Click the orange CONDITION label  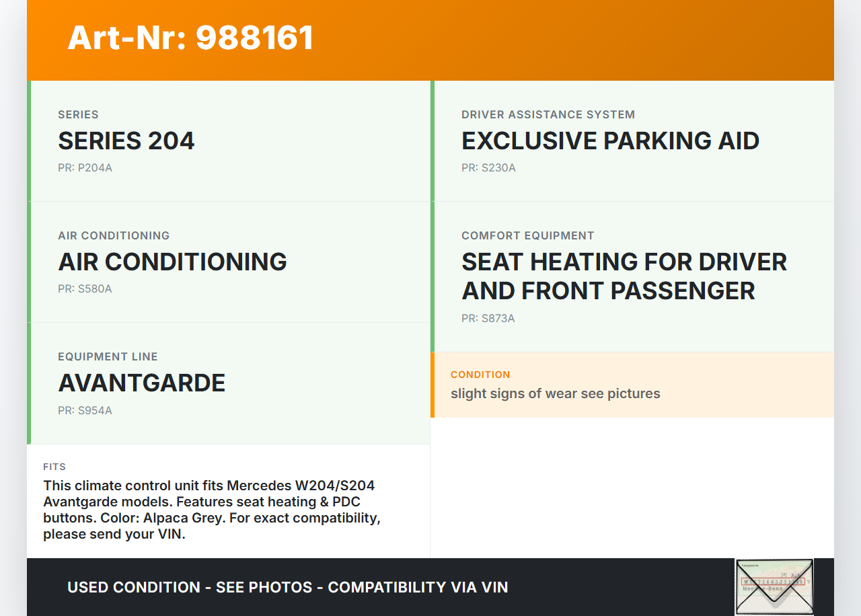point(480,375)
